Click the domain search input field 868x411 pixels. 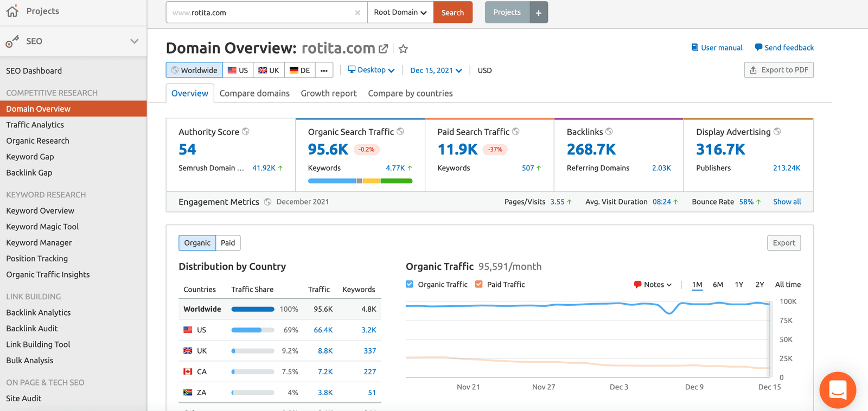pos(260,12)
